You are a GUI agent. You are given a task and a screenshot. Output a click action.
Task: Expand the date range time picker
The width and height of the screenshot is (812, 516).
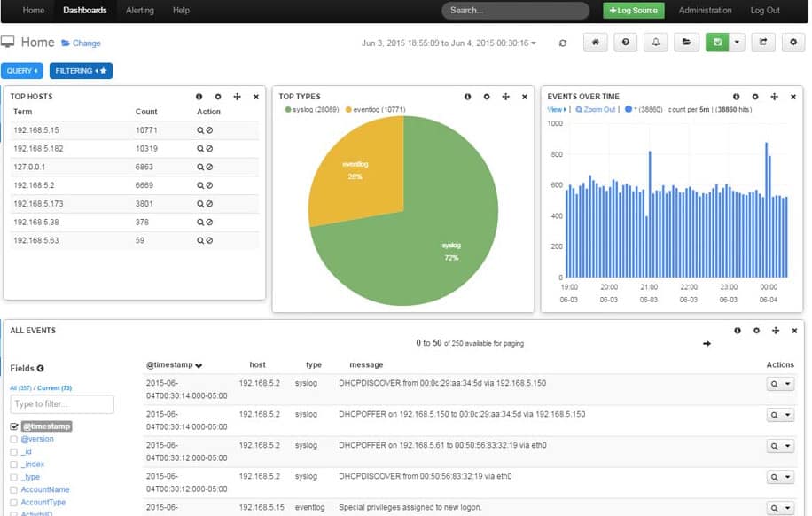pyautogui.click(x=448, y=43)
